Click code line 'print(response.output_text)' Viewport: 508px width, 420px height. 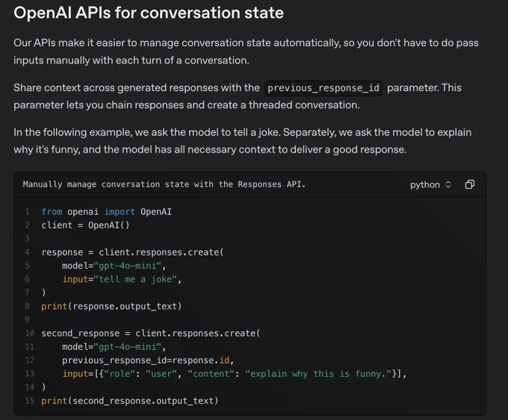click(x=111, y=306)
